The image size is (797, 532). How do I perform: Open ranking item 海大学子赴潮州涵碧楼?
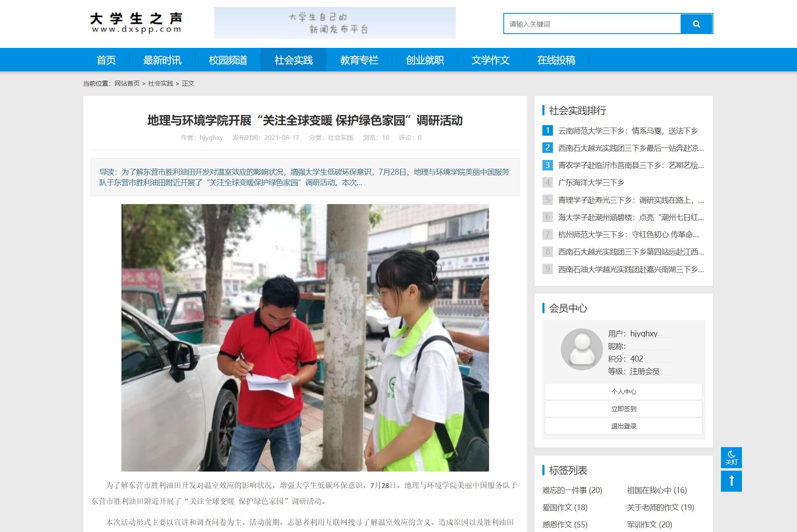click(631, 217)
